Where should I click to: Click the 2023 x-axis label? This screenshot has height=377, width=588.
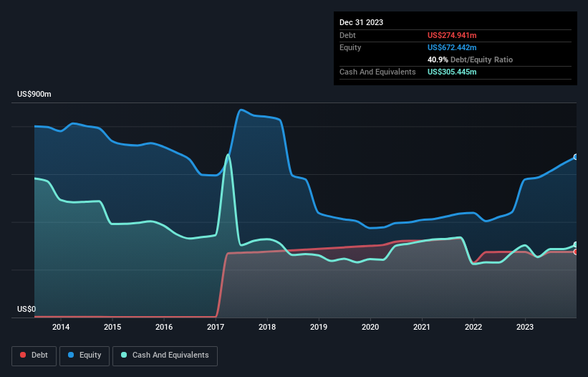(x=525, y=327)
